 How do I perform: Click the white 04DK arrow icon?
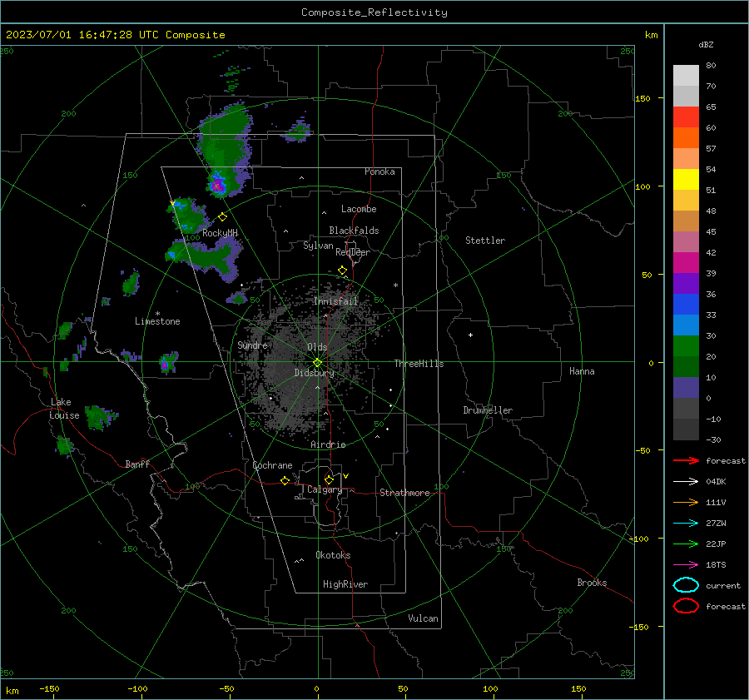(x=686, y=481)
